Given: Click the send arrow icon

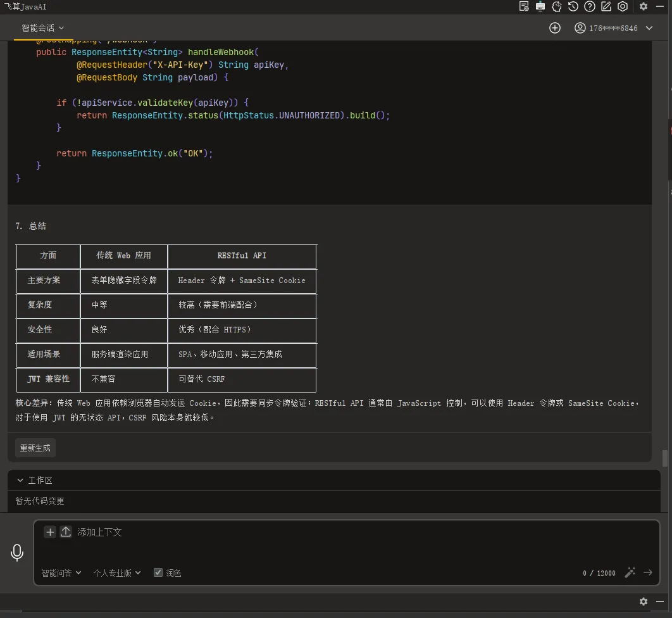Looking at the screenshot, I should [x=648, y=572].
